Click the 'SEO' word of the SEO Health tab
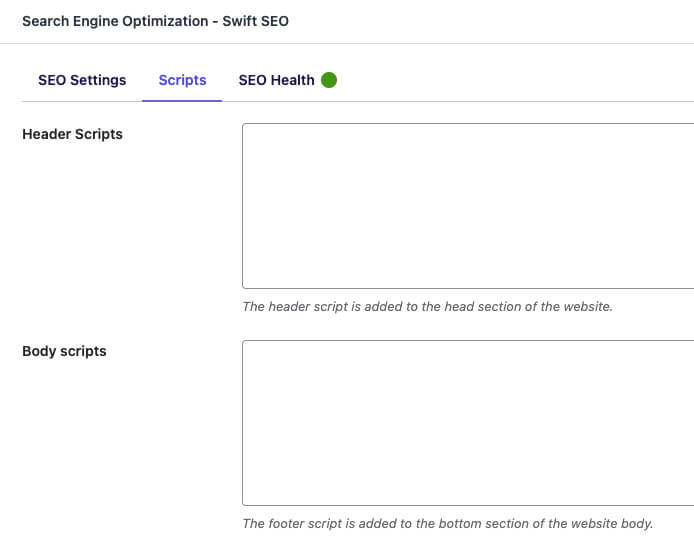Viewport: 694px width, 545px height. 252,80
